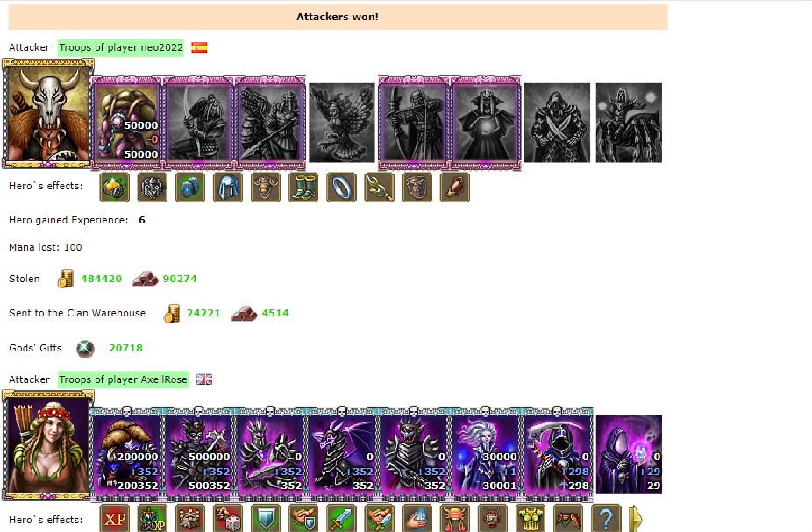812x532 pixels.
Task: Click AxellRose's female archer hero portrait
Action: coord(47,445)
